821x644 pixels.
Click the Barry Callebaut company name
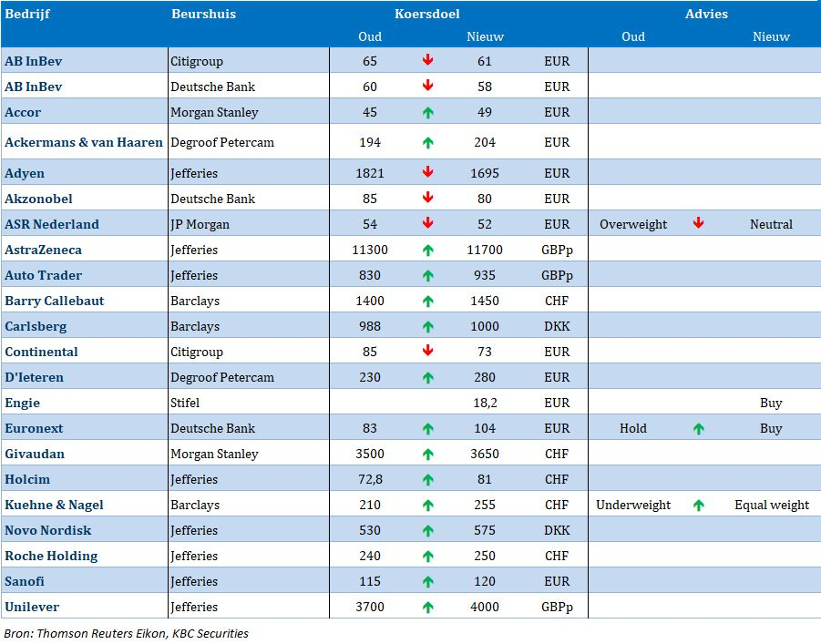(x=55, y=302)
